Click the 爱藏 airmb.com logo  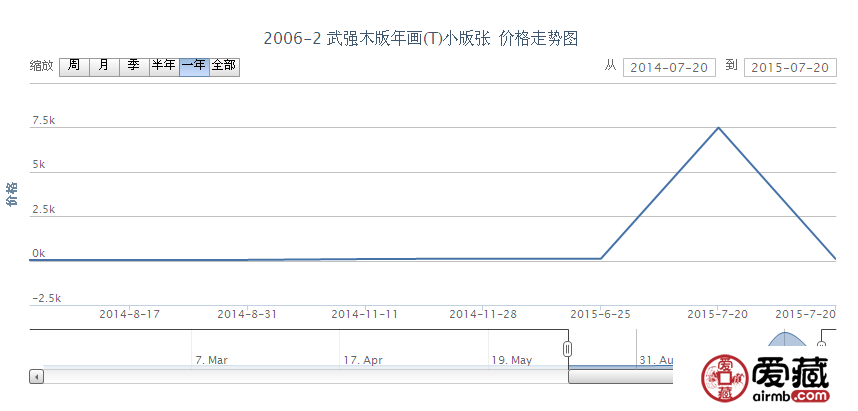pyautogui.click(x=766, y=378)
